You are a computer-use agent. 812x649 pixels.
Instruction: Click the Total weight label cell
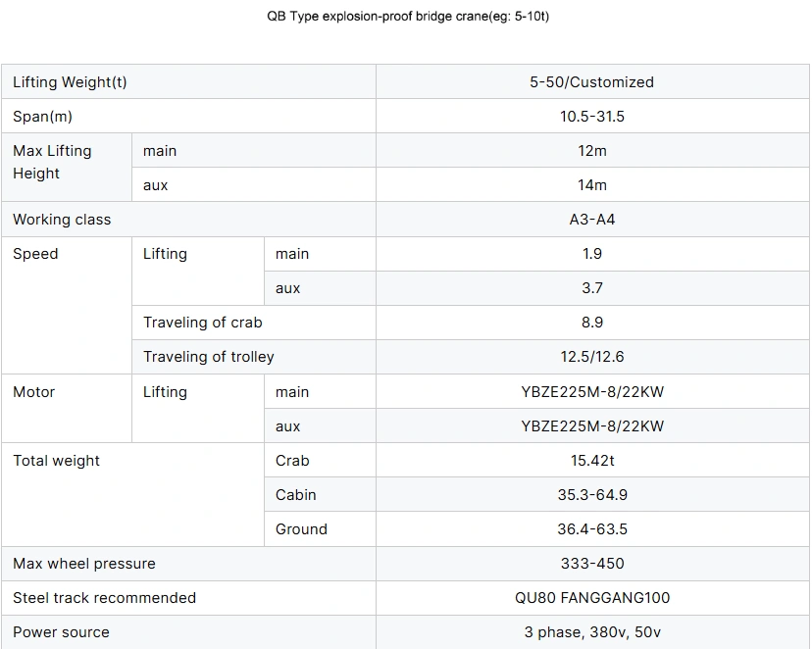tap(56, 461)
